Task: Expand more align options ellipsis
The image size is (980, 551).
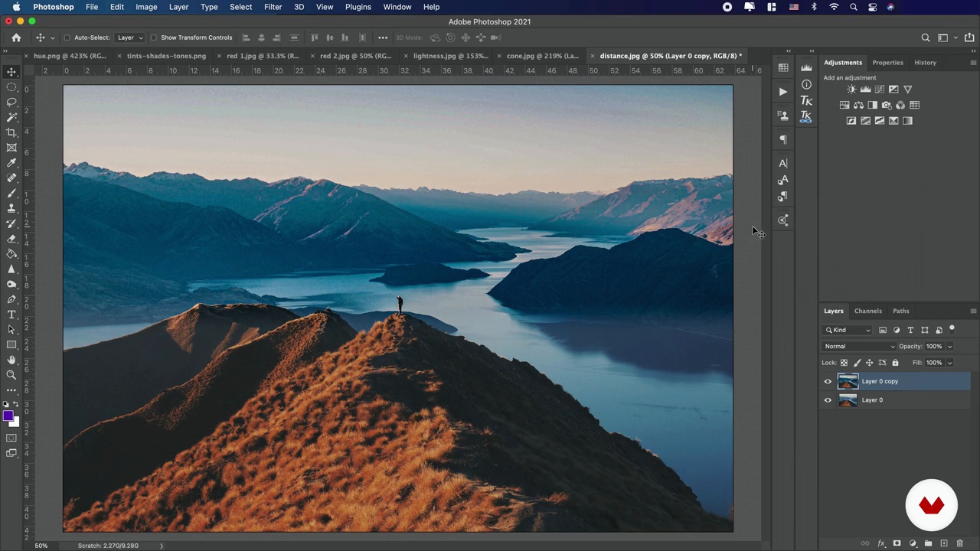Action: pos(383,37)
